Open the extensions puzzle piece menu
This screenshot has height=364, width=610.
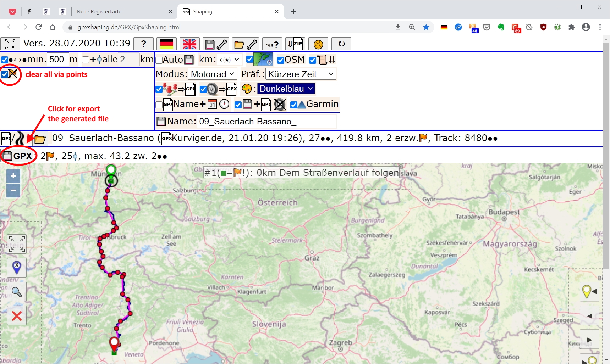point(572,27)
